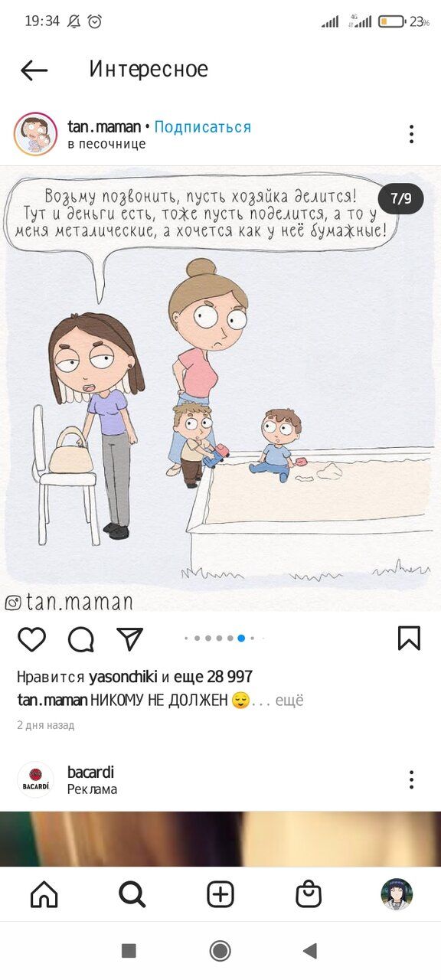Tap the back arrow next to Интересное
The height and width of the screenshot is (980, 441).
click(x=34, y=70)
